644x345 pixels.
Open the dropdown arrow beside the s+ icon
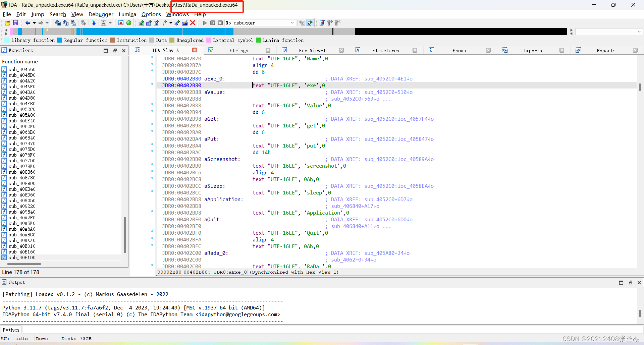(171, 23)
